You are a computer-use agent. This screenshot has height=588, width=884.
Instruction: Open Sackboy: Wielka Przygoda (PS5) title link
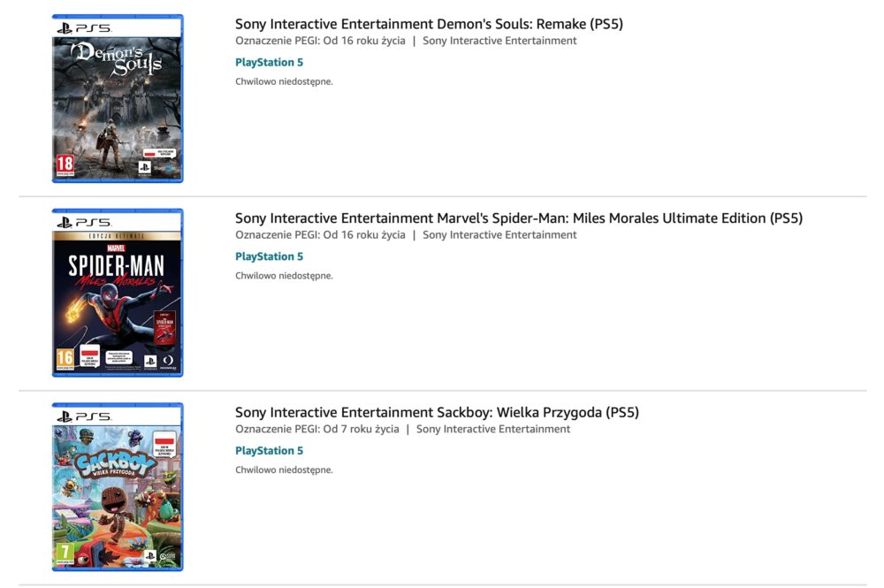tap(437, 412)
